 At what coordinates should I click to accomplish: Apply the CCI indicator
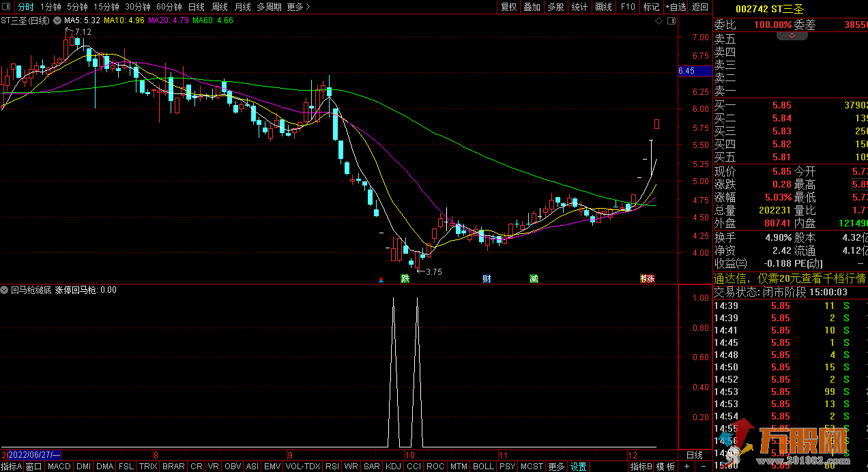click(x=414, y=467)
